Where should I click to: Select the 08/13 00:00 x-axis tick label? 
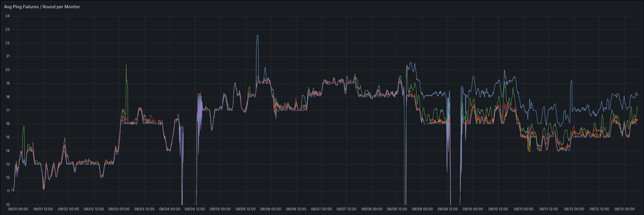click(625, 209)
